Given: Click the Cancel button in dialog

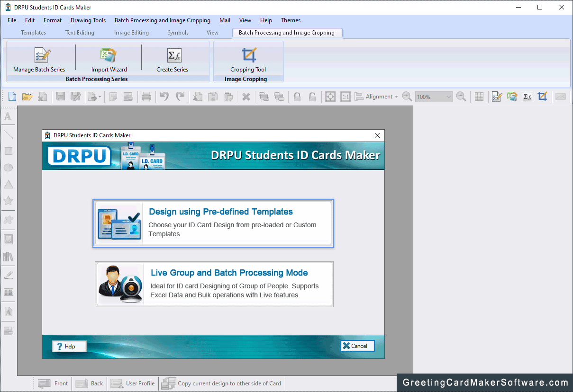Looking at the screenshot, I should (x=357, y=346).
